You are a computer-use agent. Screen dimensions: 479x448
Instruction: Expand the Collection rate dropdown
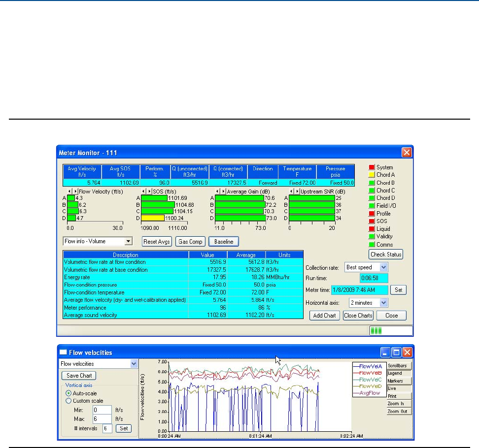(x=384, y=267)
